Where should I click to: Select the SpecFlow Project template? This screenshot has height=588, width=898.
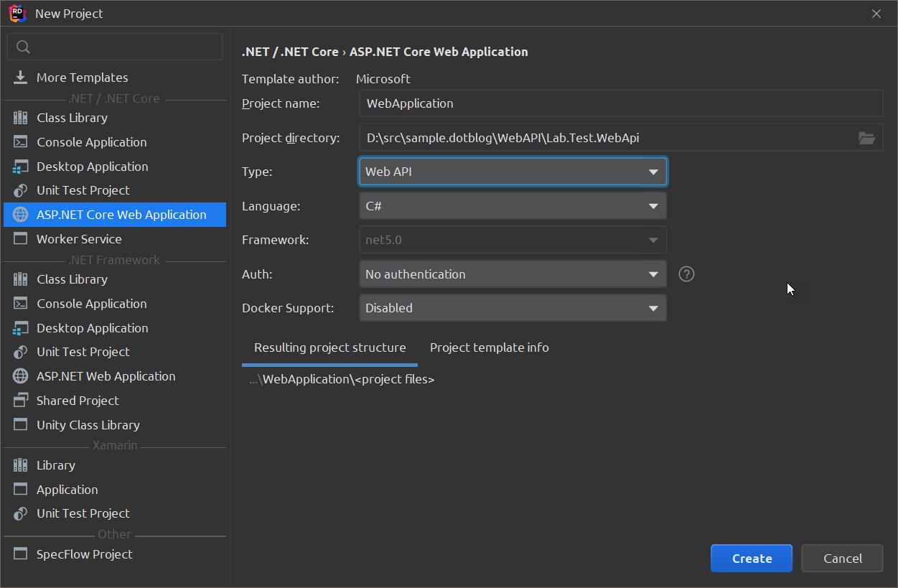pos(84,554)
